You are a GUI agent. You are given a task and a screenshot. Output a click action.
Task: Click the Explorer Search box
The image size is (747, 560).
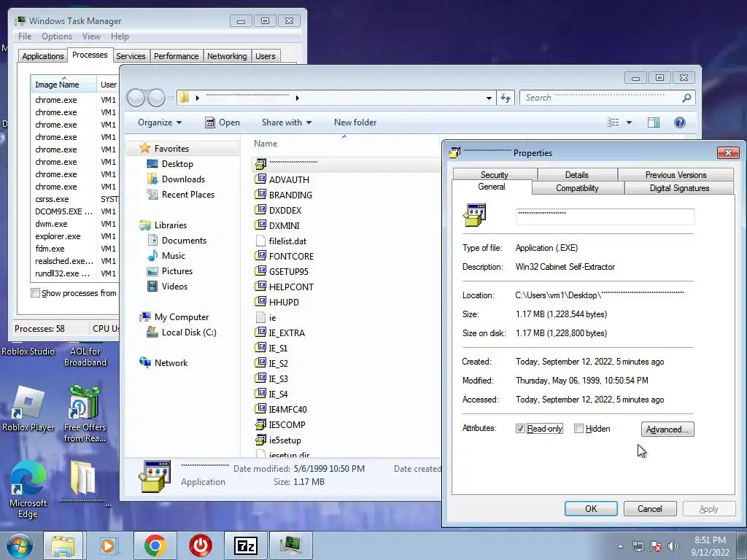[x=608, y=98]
